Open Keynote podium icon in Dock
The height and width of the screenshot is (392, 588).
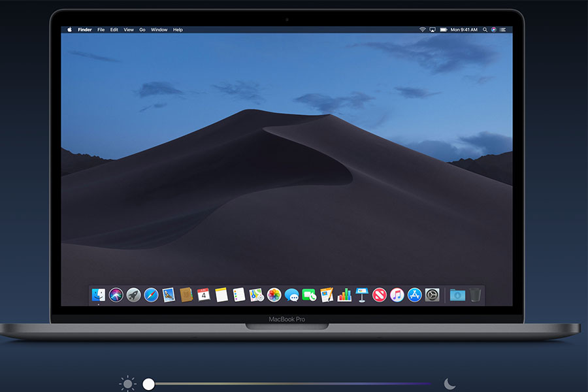click(362, 295)
